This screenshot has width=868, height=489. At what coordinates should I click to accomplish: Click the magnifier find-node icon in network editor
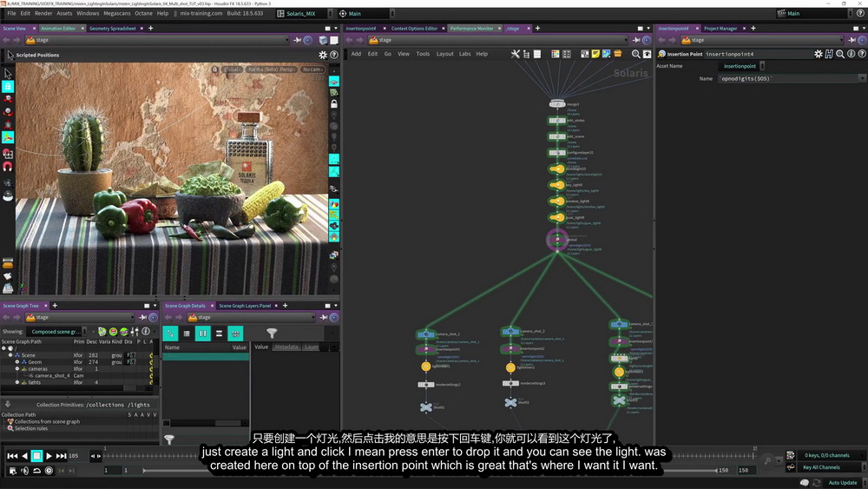[x=636, y=54]
